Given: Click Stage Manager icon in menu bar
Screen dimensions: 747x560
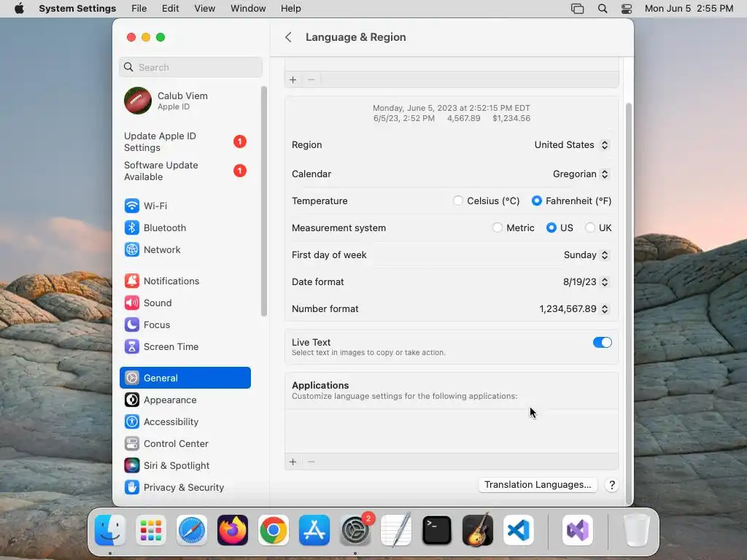Looking at the screenshot, I should click(x=578, y=9).
